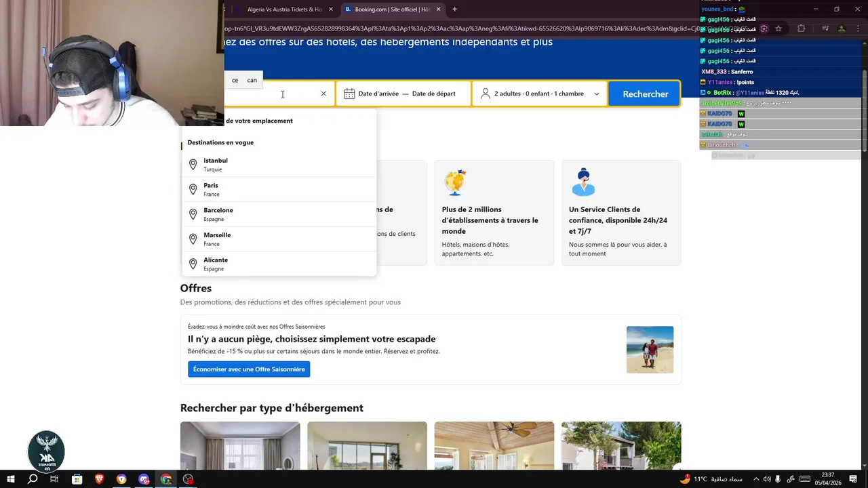Choose Marseille France destination
This screenshot has height=488, width=868.
pyautogui.click(x=279, y=239)
